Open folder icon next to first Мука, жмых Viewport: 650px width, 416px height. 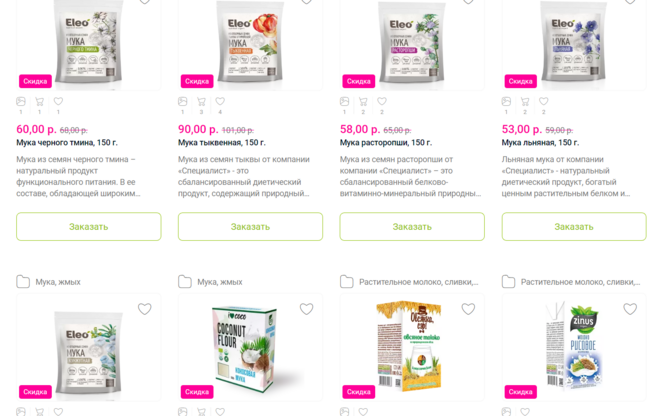click(x=23, y=282)
